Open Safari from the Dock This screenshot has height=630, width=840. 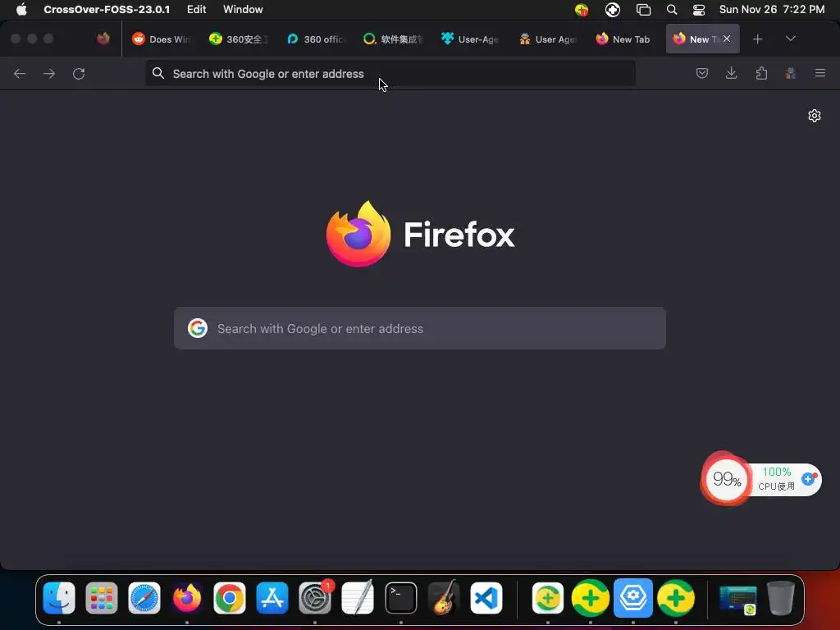144,597
